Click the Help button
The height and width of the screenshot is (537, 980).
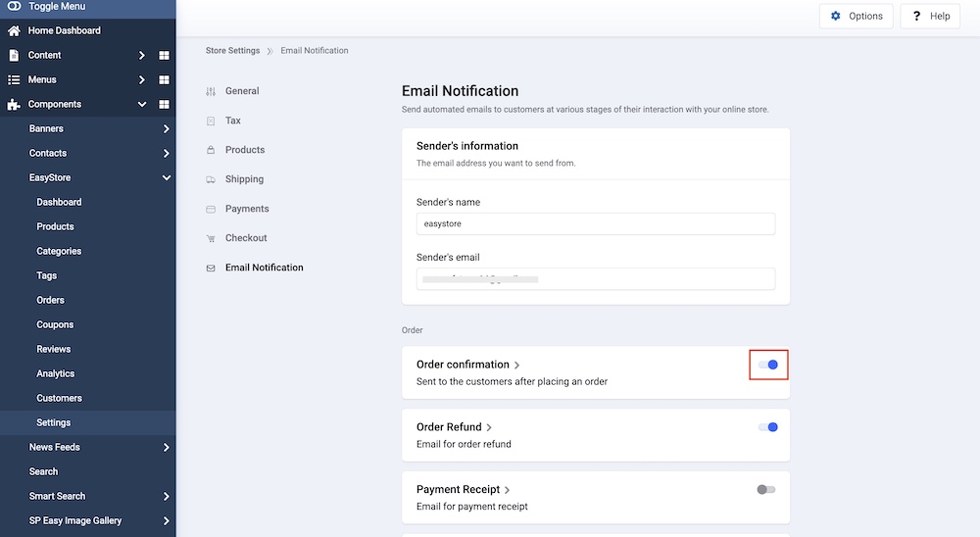930,16
